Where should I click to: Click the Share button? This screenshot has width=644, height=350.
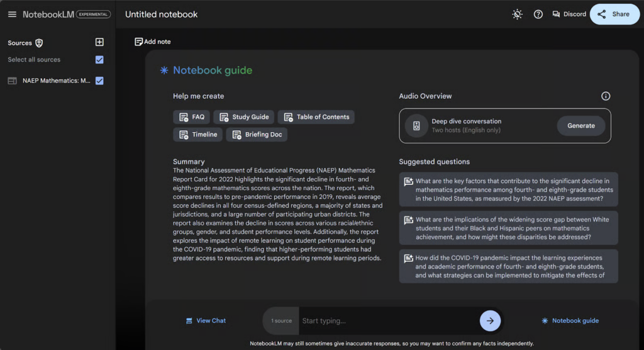point(615,14)
